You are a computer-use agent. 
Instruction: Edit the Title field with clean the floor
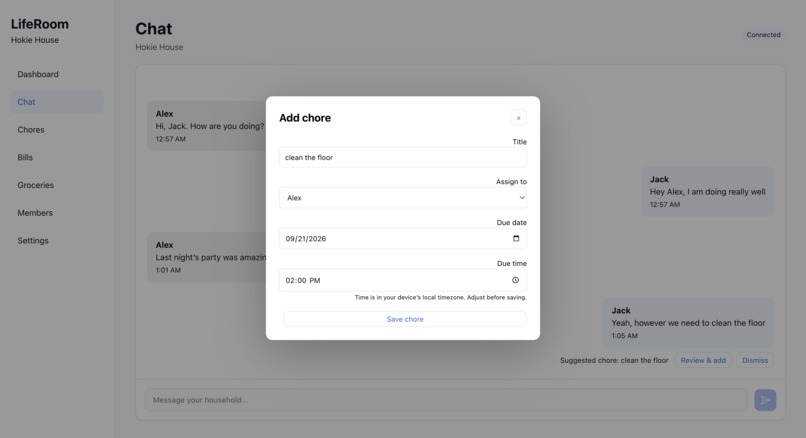point(402,158)
